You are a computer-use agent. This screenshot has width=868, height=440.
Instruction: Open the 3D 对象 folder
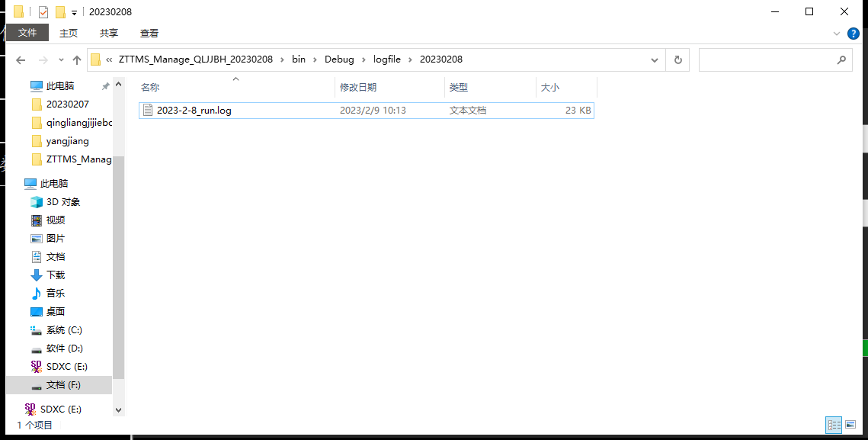62,202
